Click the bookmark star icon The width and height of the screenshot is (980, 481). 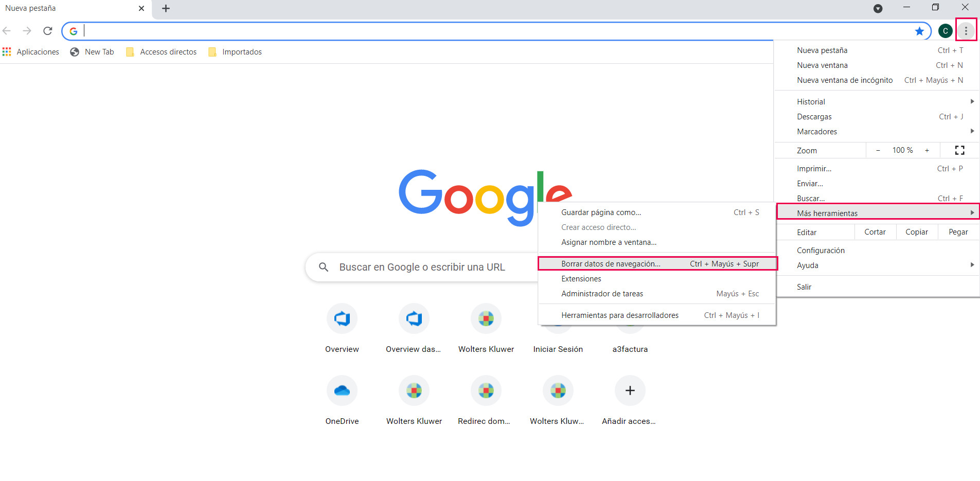point(919,31)
